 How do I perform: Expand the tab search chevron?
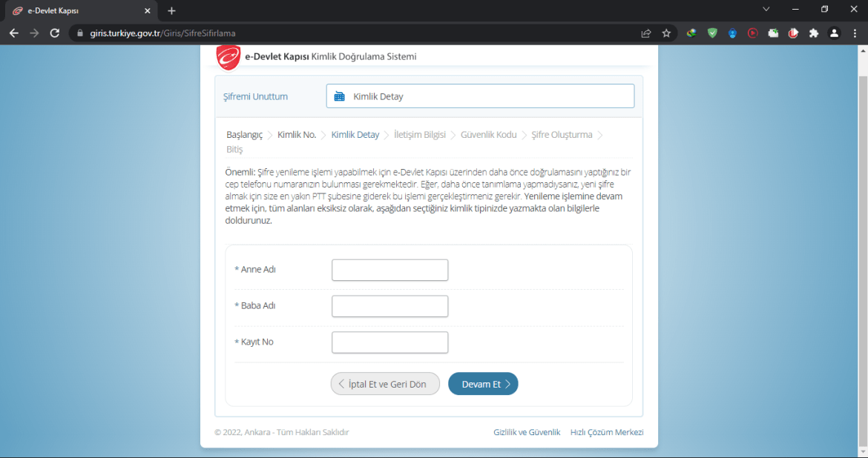[x=766, y=10]
